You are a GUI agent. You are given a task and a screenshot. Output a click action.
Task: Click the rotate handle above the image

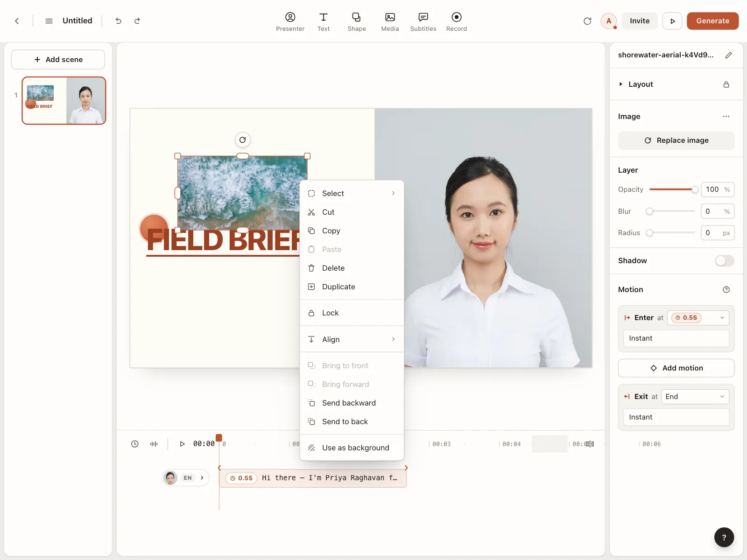tap(243, 140)
